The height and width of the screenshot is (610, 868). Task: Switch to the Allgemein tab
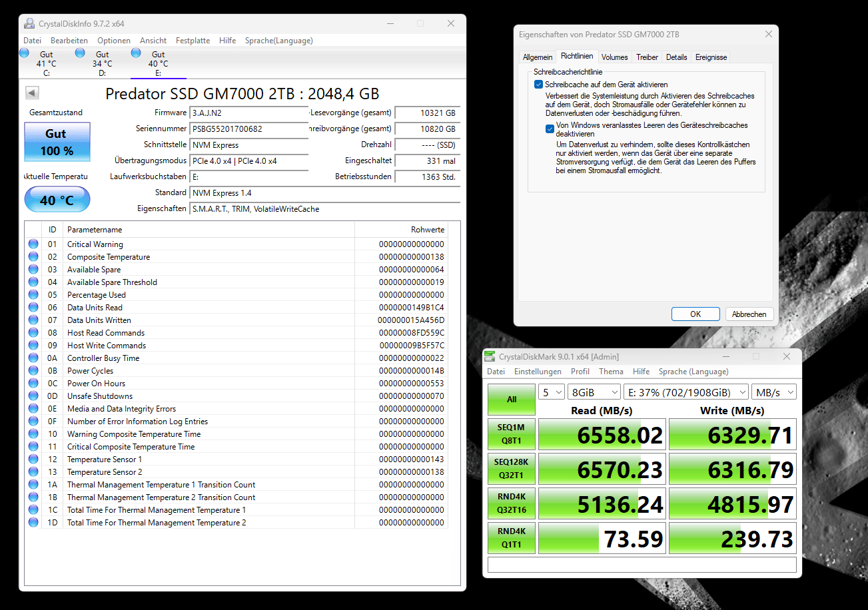pos(538,57)
